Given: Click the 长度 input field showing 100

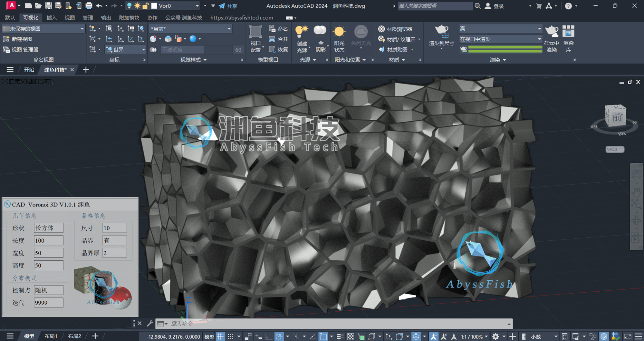Looking at the screenshot, I should click(x=49, y=240).
